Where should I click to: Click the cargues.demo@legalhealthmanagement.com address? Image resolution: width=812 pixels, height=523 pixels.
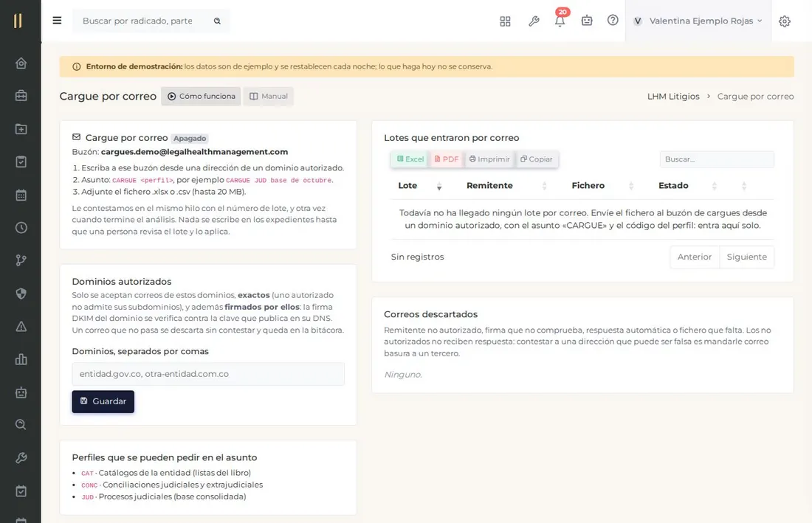pyautogui.click(x=194, y=152)
